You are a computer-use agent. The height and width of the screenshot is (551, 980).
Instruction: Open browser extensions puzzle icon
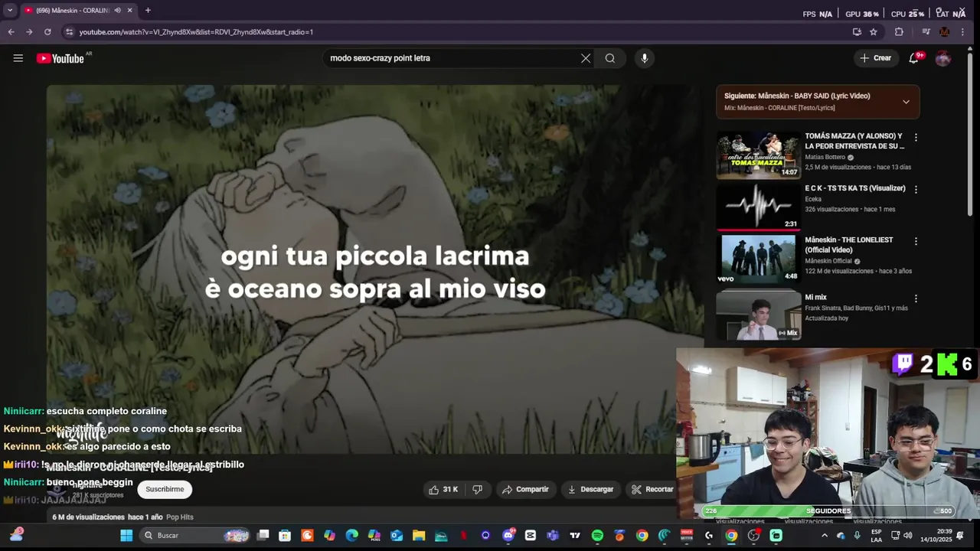coord(899,32)
